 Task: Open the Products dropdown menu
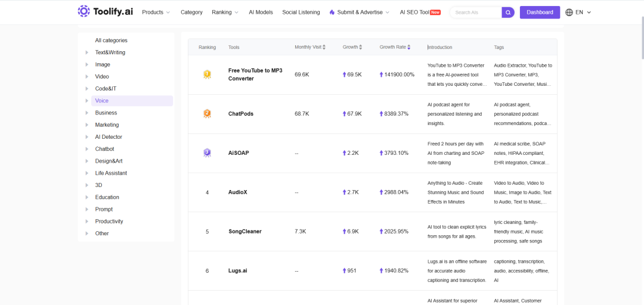(156, 13)
